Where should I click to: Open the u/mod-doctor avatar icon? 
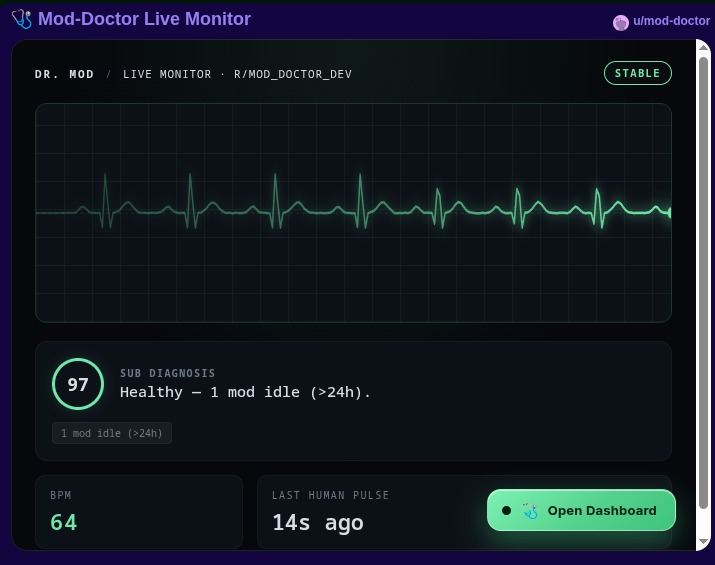(x=621, y=22)
